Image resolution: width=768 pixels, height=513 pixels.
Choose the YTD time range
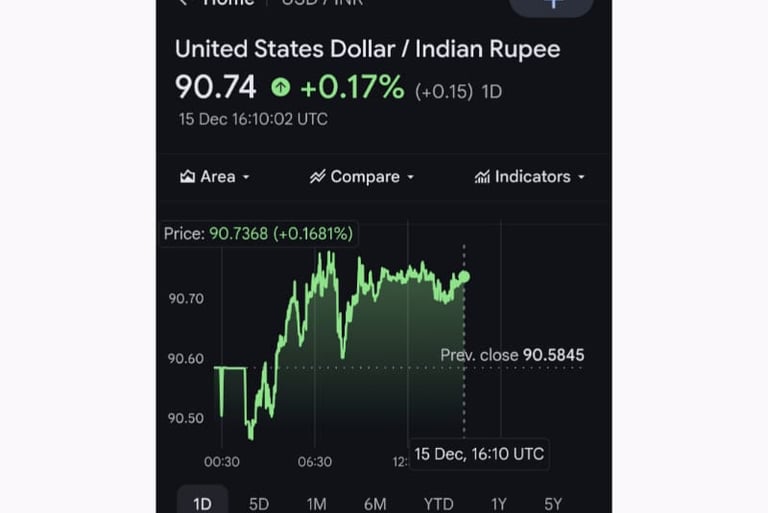tap(438, 503)
